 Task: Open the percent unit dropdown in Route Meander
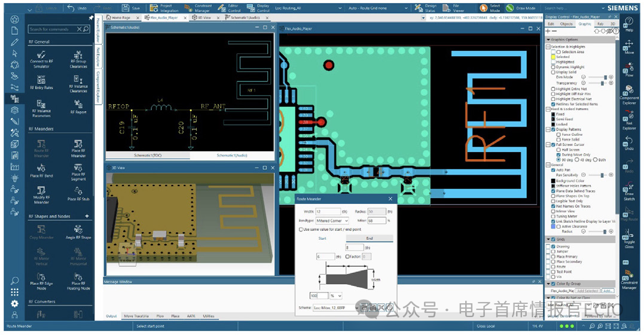[337, 296]
